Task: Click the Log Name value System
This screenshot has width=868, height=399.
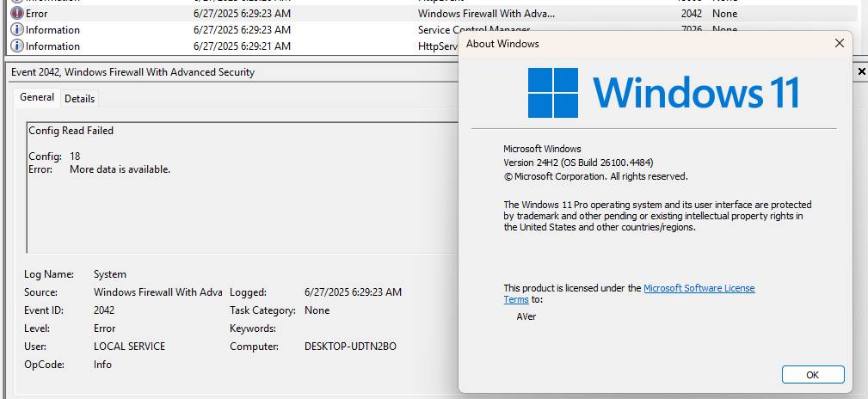Action: tap(109, 274)
